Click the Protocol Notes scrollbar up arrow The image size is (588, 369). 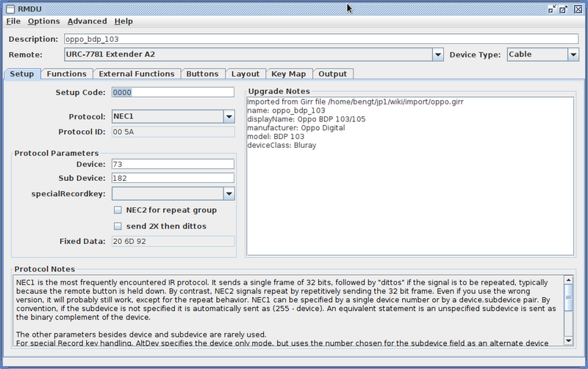(568, 280)
